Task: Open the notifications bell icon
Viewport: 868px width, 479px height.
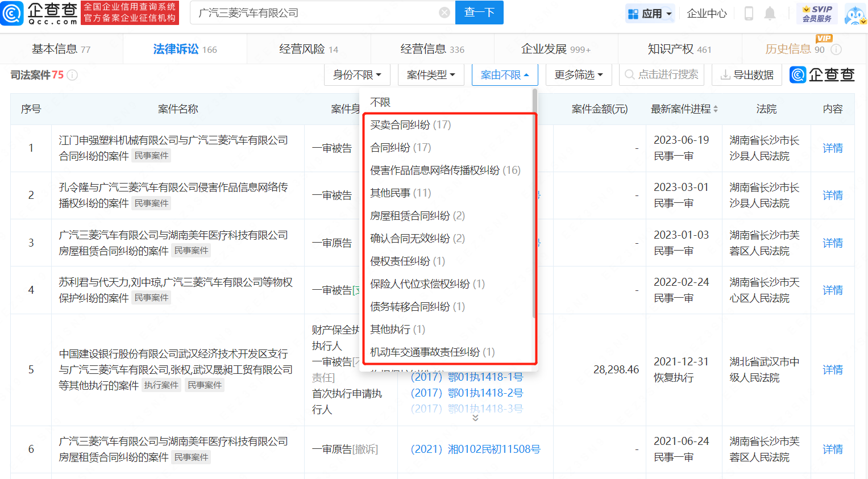Action: click(770, 13)
